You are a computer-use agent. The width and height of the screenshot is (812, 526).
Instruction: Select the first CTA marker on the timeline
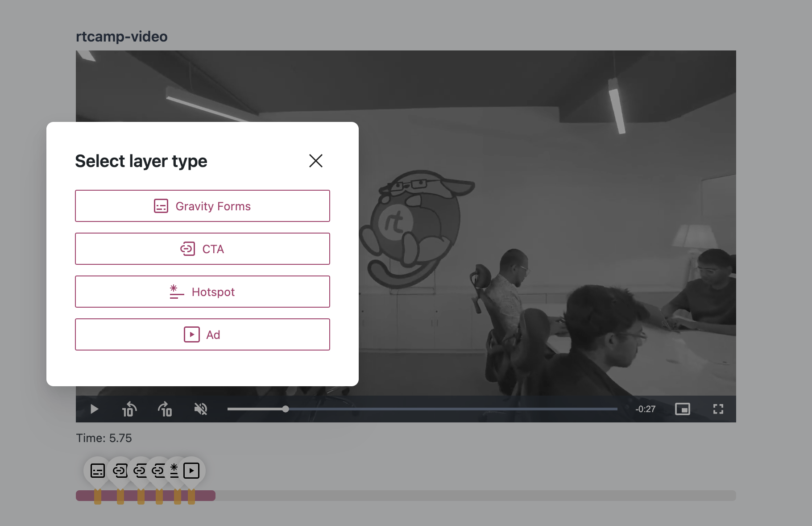120,469
